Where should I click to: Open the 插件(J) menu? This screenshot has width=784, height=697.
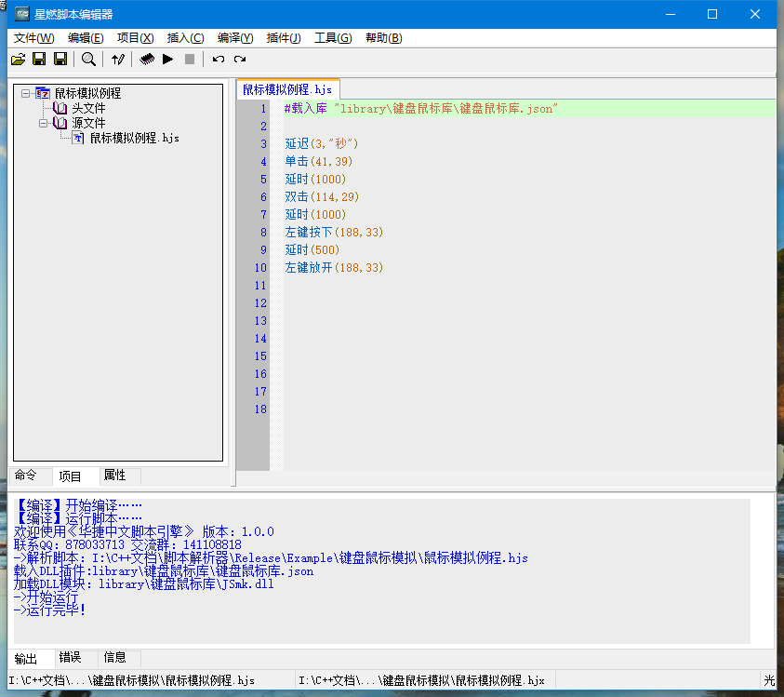[x=284, y=38]
